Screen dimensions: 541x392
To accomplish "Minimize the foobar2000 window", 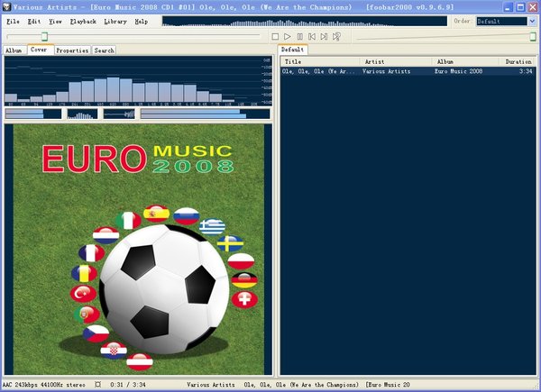I will (x=509, y=7).
